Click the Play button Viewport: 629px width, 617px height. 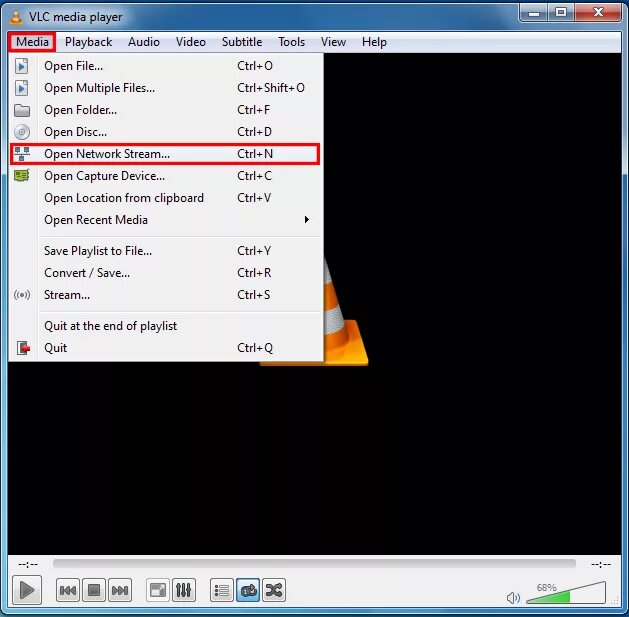[x=27, y=590]
